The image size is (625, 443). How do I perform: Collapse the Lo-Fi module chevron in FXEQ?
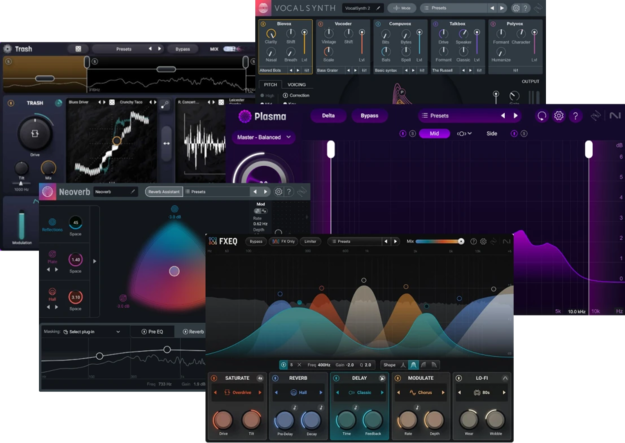505,378
